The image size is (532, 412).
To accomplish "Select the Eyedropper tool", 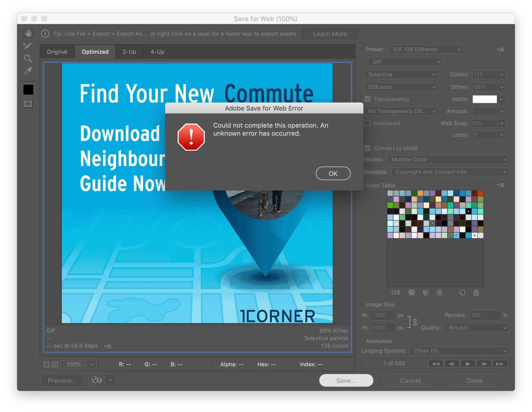I will click(x=28, y=71).
